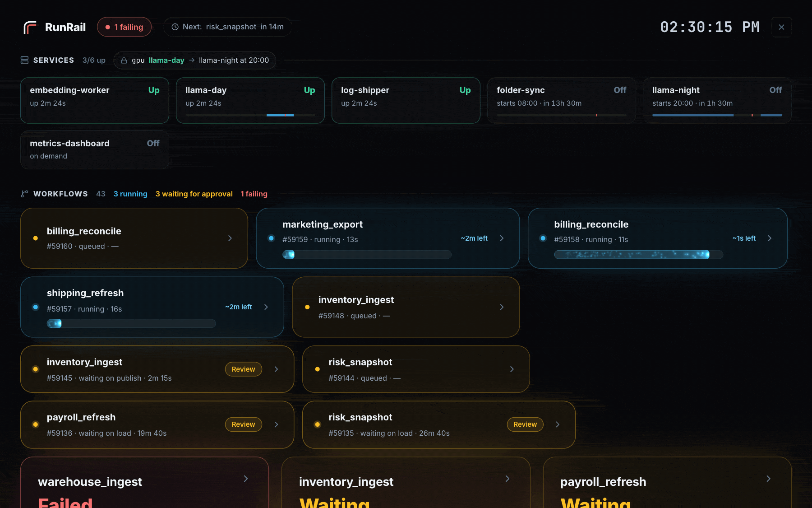Open the log-shipper service card

point(406,100)
